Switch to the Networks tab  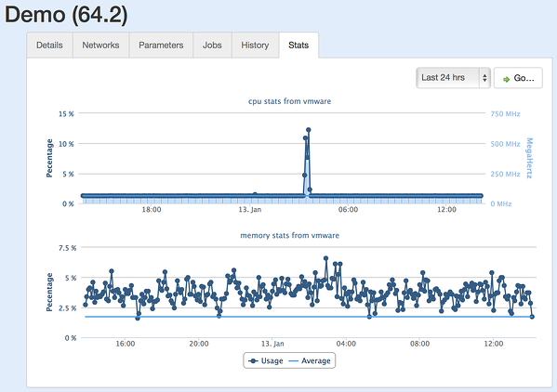click(x=100, y=46)
